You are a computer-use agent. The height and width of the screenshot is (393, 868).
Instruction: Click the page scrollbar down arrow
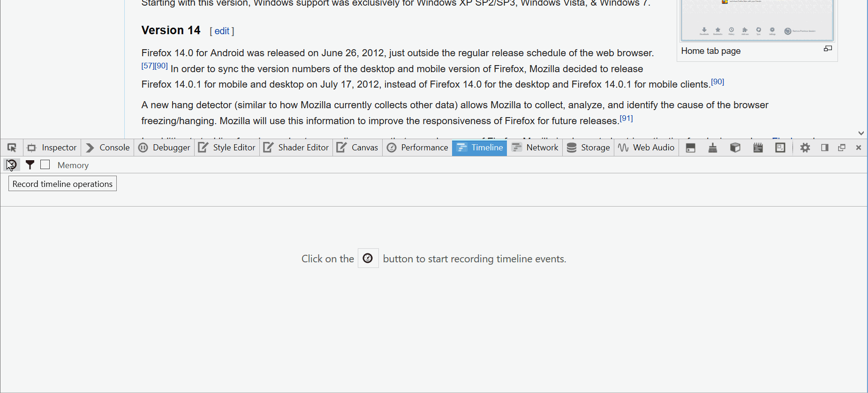(x=861, y=133)
